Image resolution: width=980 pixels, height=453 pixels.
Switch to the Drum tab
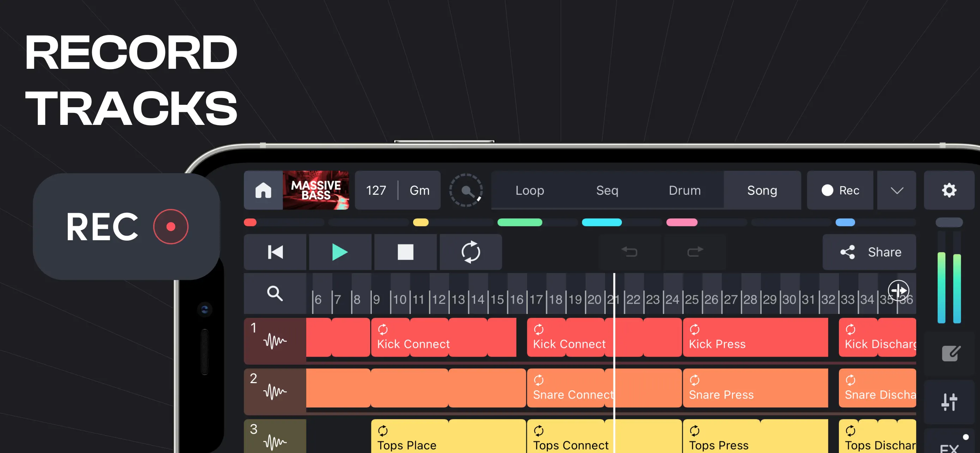(x=684, y=190)
